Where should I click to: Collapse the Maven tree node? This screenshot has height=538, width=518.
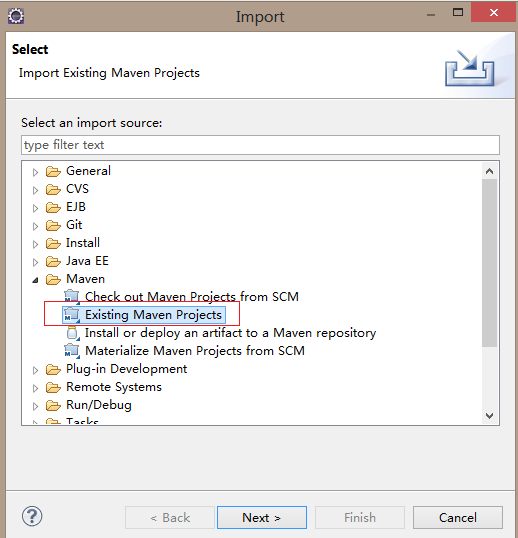point(35,280)
